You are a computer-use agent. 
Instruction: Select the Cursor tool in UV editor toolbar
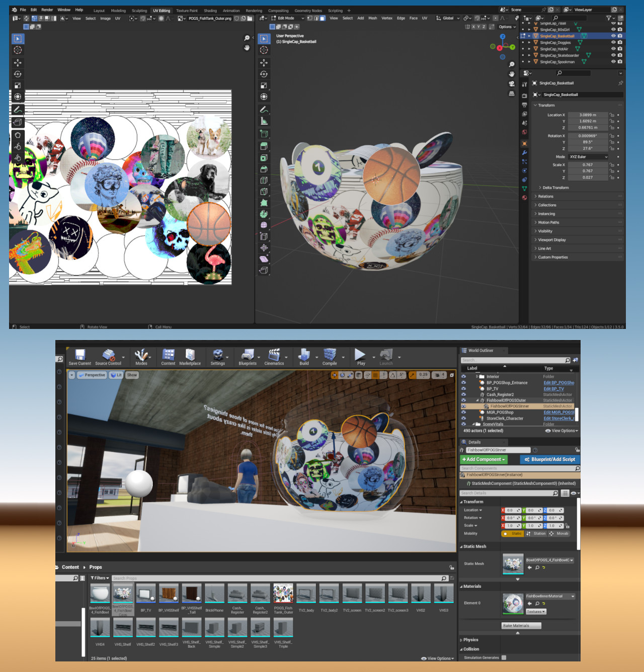point(18,50)
